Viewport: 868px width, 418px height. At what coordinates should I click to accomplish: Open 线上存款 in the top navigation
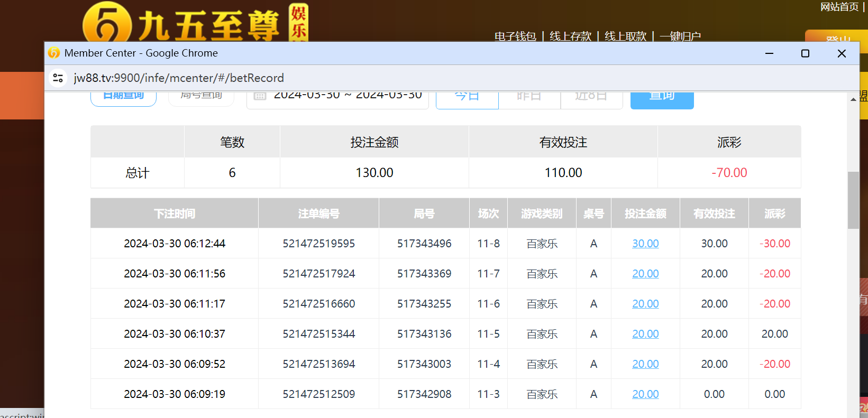(570, 36)
